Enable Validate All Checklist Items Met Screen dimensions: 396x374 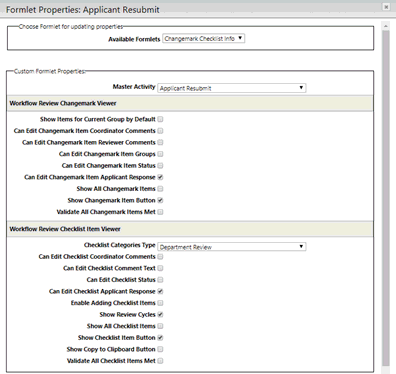click(x=160, y=361)
